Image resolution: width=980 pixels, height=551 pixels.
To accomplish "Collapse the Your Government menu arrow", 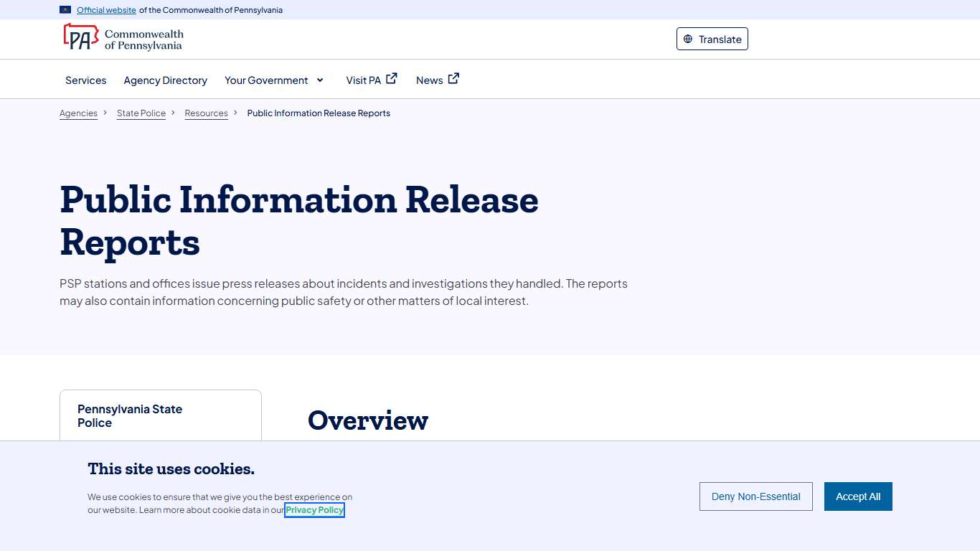I will pyautogui.click(x=320, y=80).
